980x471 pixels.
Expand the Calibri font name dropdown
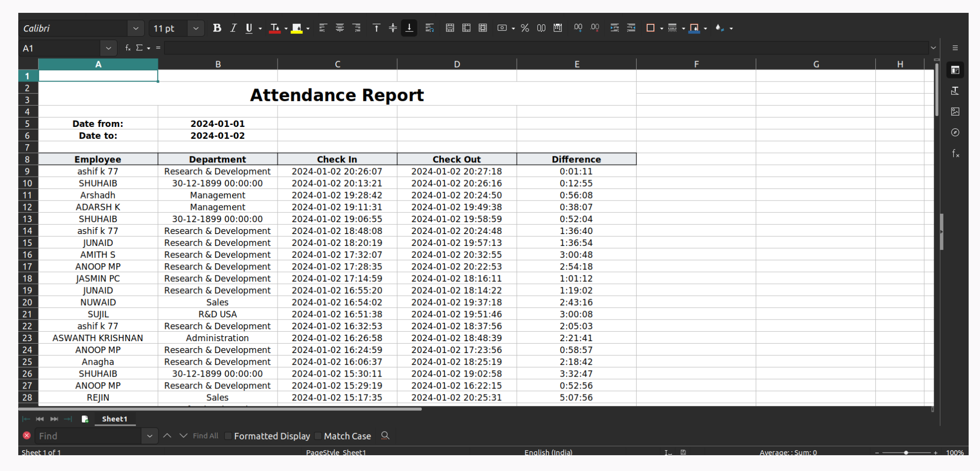point(135,29)
